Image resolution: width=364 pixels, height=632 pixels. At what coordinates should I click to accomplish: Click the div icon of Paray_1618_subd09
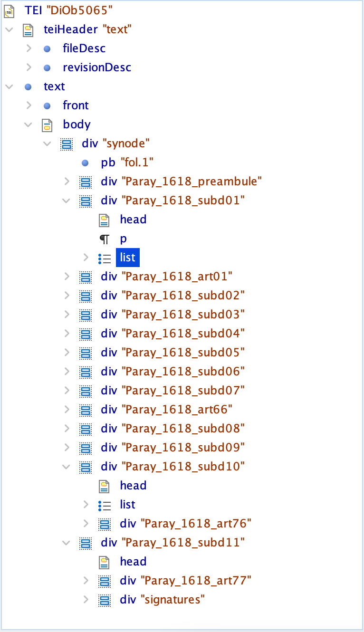pyautogui.click(x=85, y=448)
